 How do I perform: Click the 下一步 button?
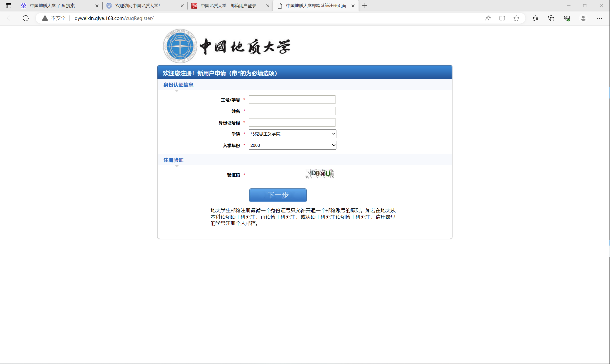tap(278, 195)
